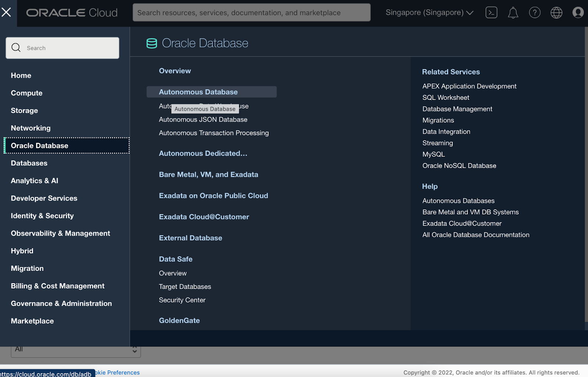Open the Oracle Database Overview heading link
The height and width of the screenshot is (377, 588).
click(x=175, y=71)
